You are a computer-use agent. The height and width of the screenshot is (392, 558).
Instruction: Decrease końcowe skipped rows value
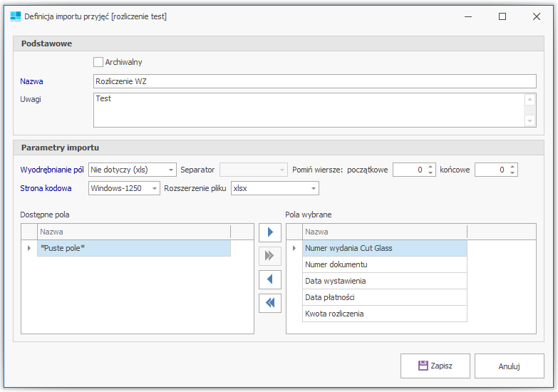tap(512, 172)
